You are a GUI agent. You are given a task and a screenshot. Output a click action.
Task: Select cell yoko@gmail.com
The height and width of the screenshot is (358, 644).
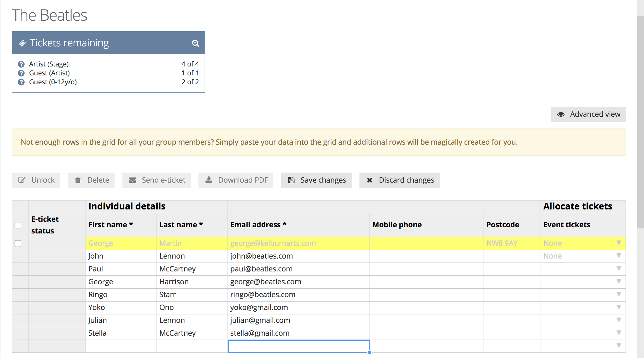tap(299, 307)
